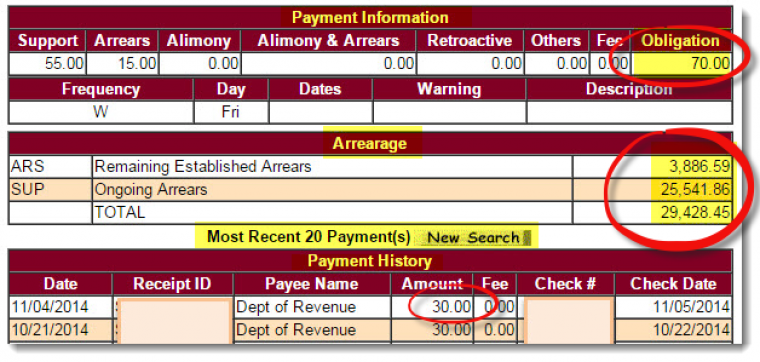Click the 30.00 amount in 11/04/2014 row

(x=451, y=307)
